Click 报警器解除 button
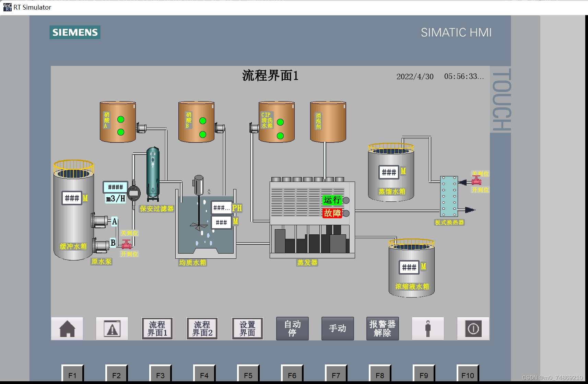The width and height of the screenshot is (588, 384). 383,328
